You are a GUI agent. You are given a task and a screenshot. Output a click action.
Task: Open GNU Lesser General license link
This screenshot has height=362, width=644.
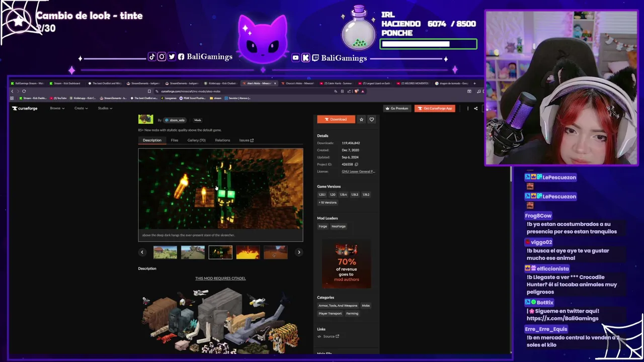(358, 171)
